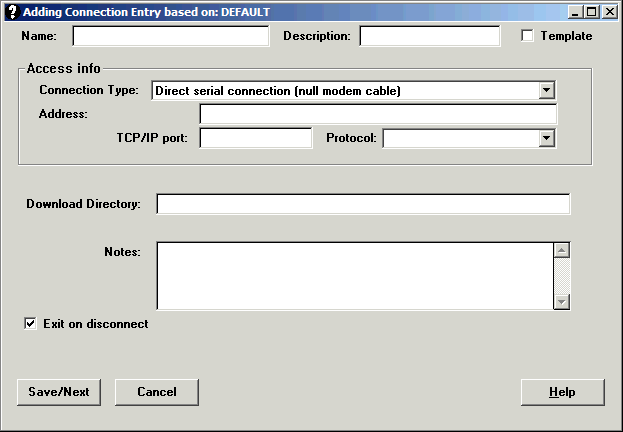Click the question mark icon in title bar
The height and width of the screenshot is (432, 623).
[x=12, y=12]
